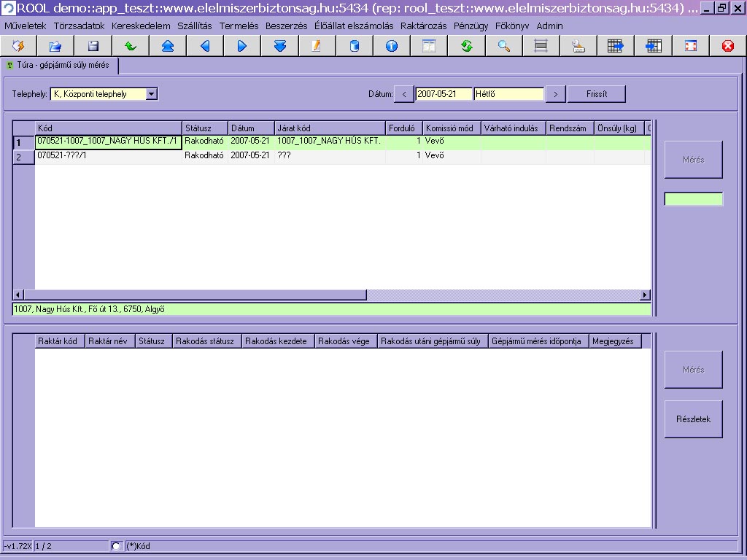Go to next record with right arrow icon
The height and width of the screenshot is (560, 747).
tap(242, 46)
